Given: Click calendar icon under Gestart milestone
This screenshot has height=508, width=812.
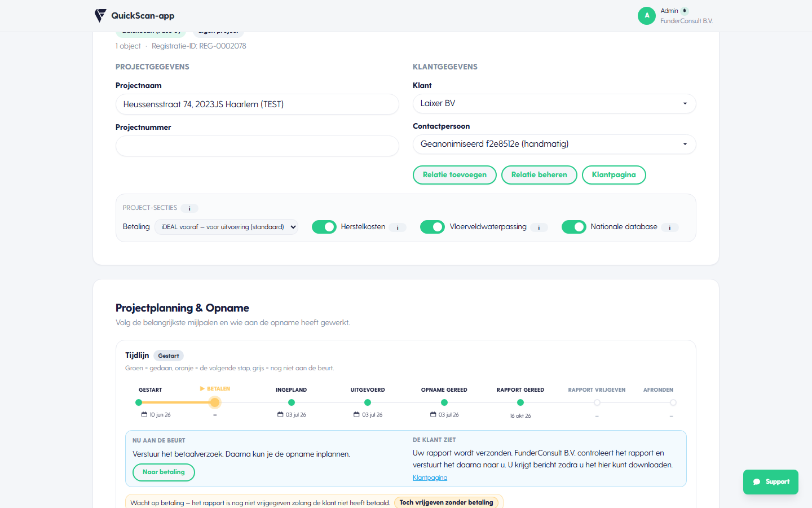Looking at the screenshot, I should (x=144, y=414).
